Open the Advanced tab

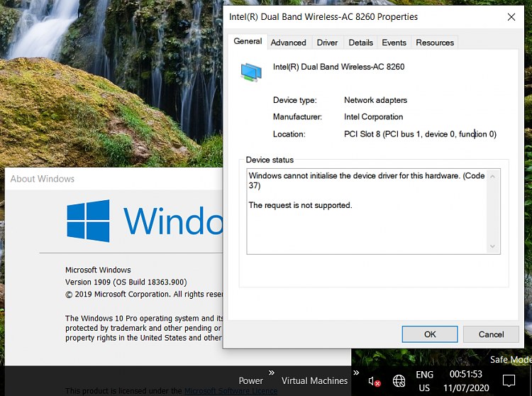tap(289, 43)
